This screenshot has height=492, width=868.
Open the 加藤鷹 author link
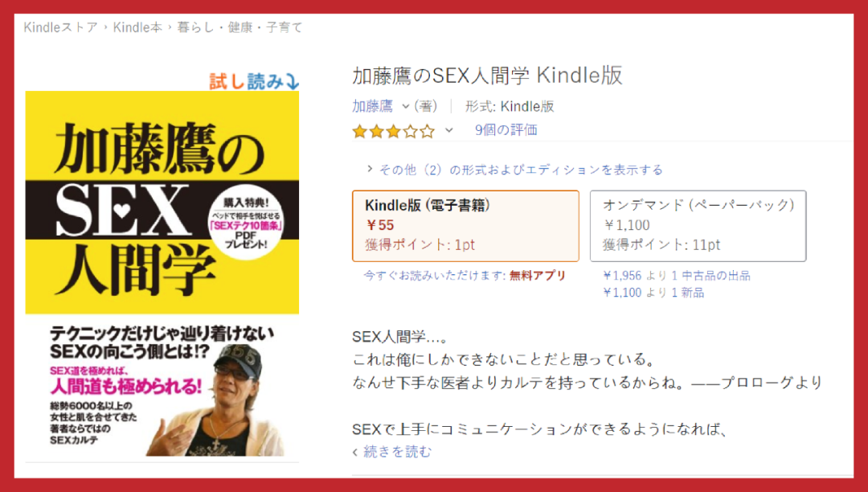[373, 106]
